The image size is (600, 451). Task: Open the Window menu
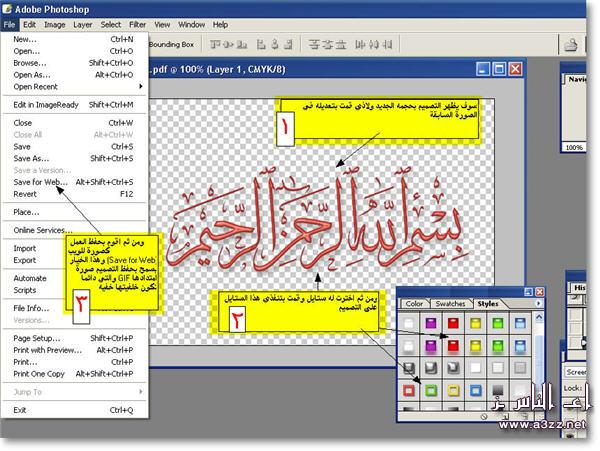pos(191,24)
